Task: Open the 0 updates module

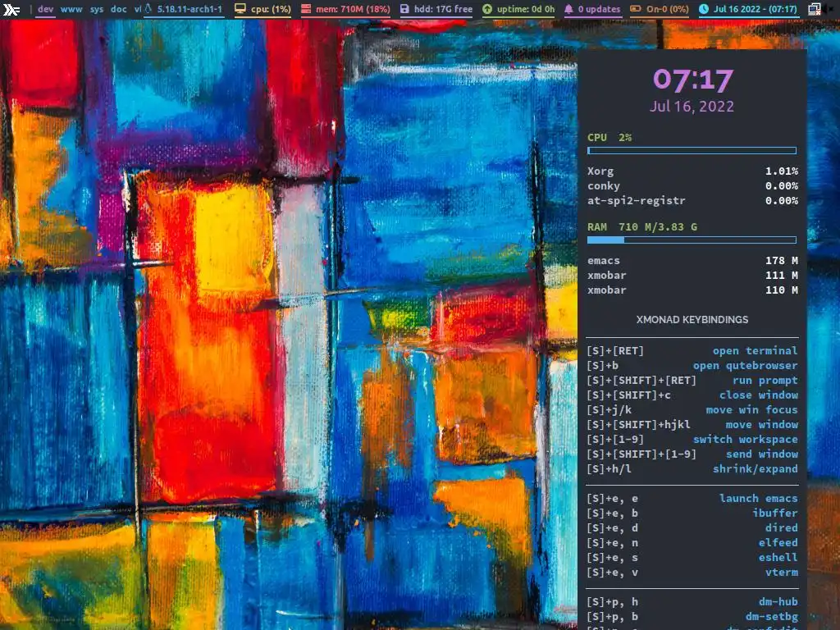Action: click(x=599, y=9)
